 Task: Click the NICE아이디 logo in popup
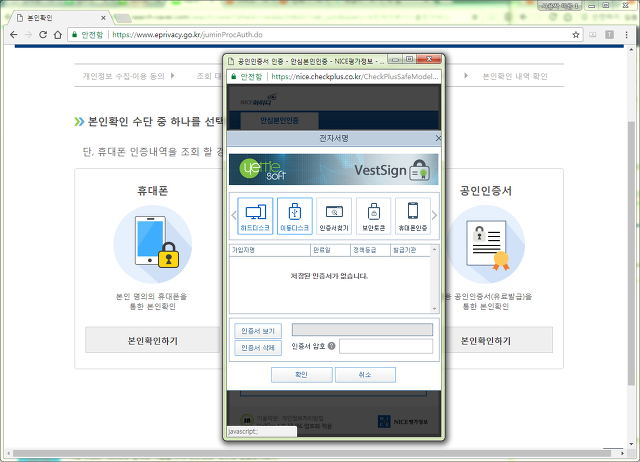(258, 100)
